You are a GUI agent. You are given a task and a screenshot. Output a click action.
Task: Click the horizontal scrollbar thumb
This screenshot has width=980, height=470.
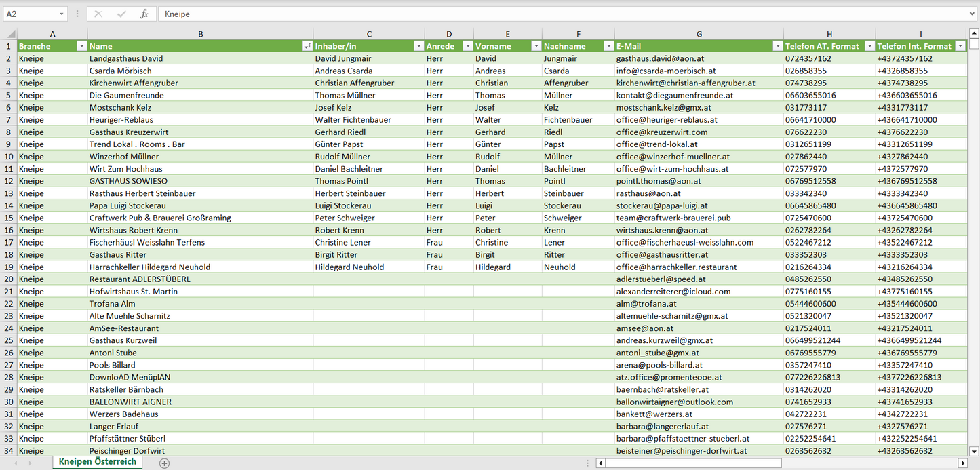pyautogui.click(x=693, y=463)
